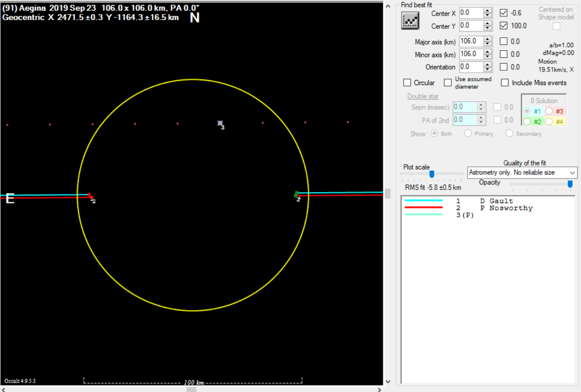Check the 0.0 checkbox beside Major axis

503,41
